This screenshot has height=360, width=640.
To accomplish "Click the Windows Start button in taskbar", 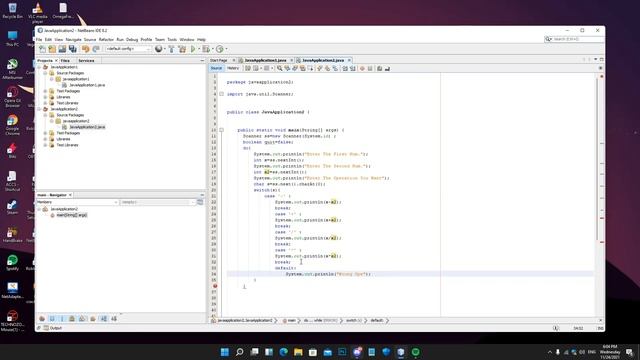I will point(225,352).
